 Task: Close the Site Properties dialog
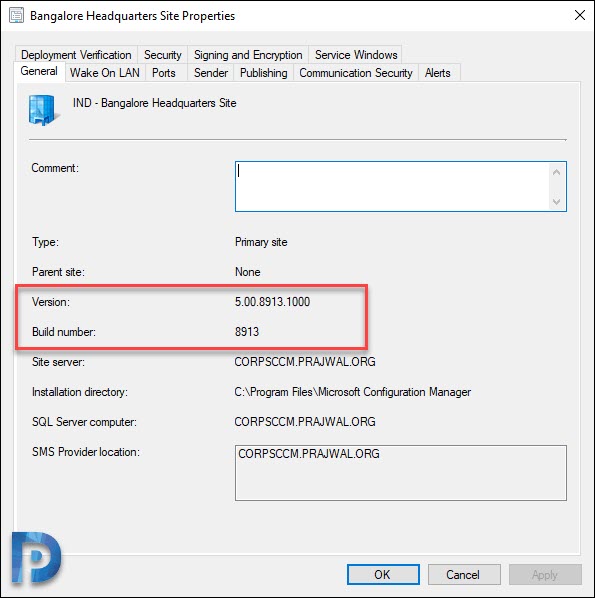[580, 15]
